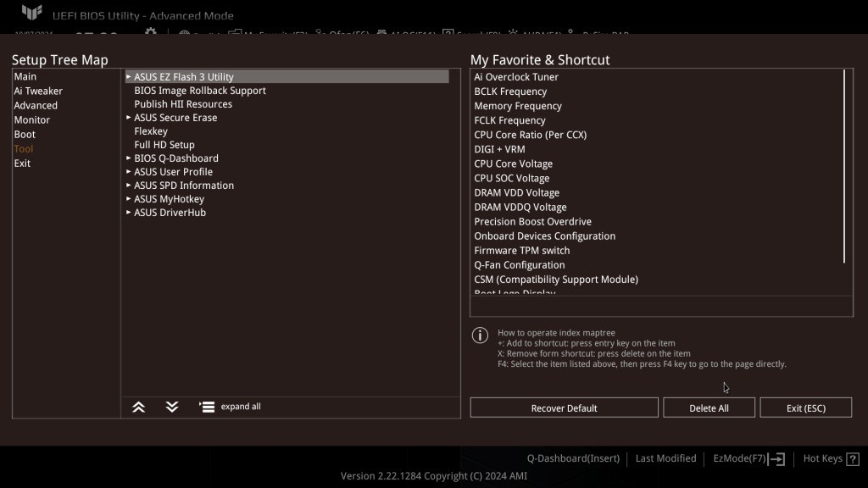Collapse tree with double up-arrow icon
Screen dimensions: 868x488
(x=138, y=408)
